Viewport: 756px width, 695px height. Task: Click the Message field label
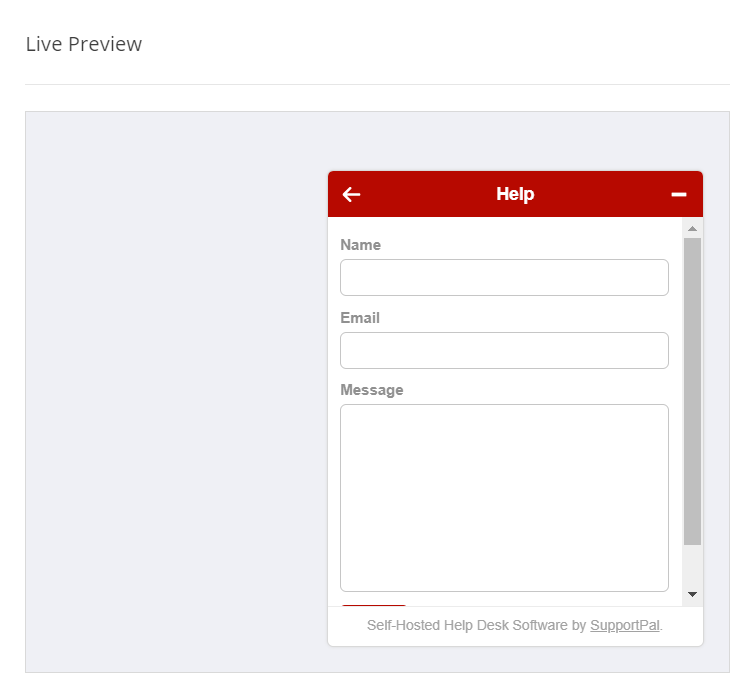pos(372,390)
